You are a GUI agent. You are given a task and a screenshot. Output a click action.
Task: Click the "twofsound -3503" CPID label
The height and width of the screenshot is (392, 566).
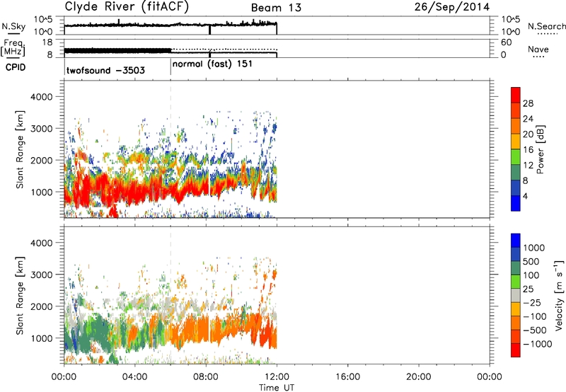105,70
